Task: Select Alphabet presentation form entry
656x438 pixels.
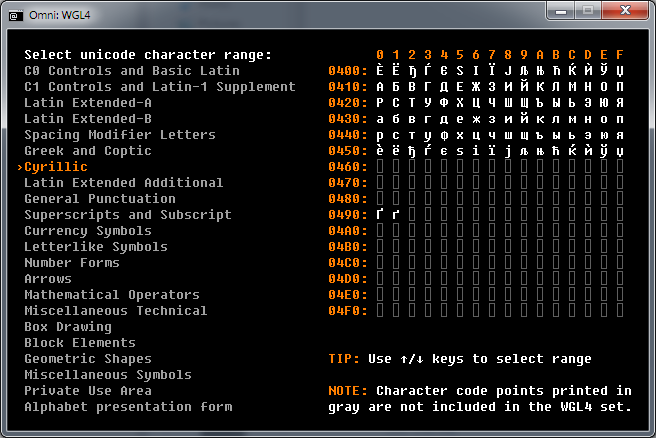Action: [x=128, y=407]
